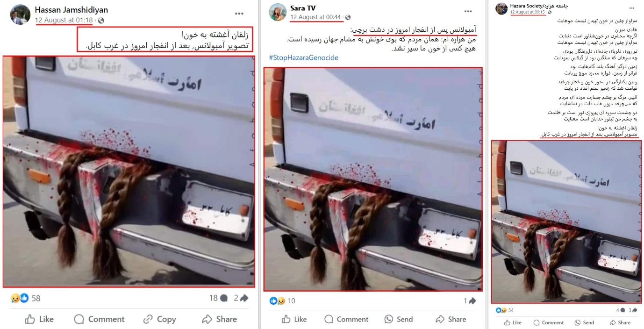Like Hassan Jamshidiyan's post
Screen dimensions: 644x329
point(39,319)
